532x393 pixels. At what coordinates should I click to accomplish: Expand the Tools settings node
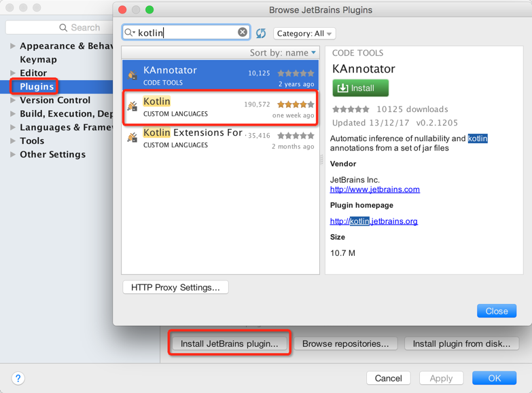click(x=12, y=141)
